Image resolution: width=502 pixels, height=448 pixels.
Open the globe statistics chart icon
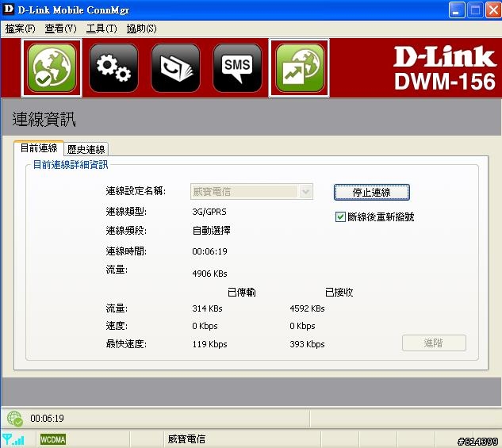(x=299, y=68)
